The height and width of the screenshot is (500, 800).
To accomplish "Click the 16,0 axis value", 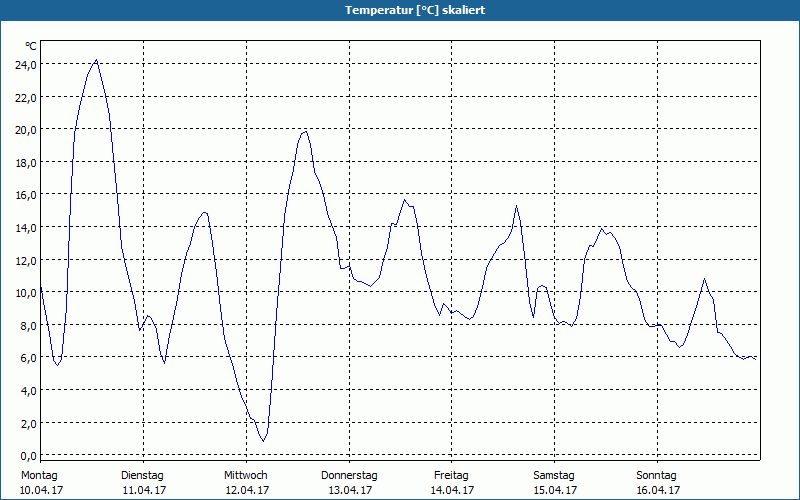I will pyautogui.click(x=26, y=195).
